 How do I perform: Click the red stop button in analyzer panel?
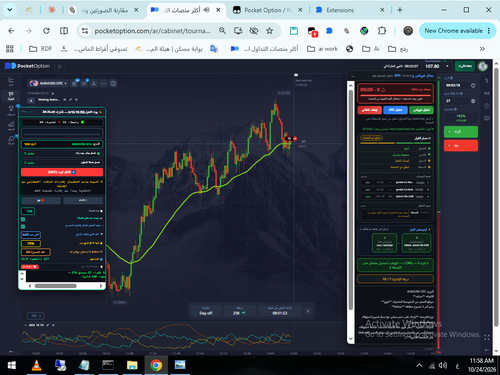pyautogui.click(x=369, y=110)
